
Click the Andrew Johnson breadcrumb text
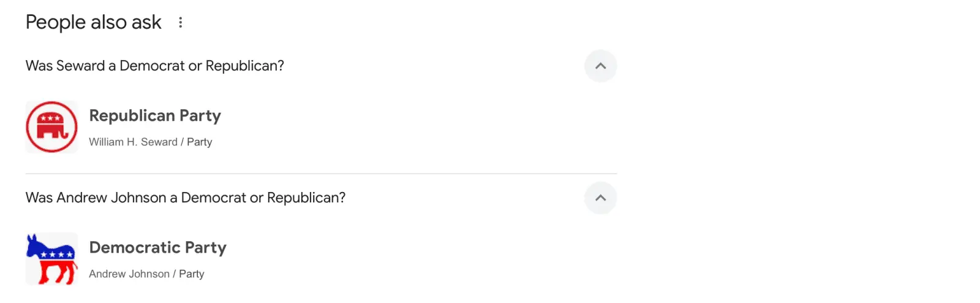(x=129, y=274)
